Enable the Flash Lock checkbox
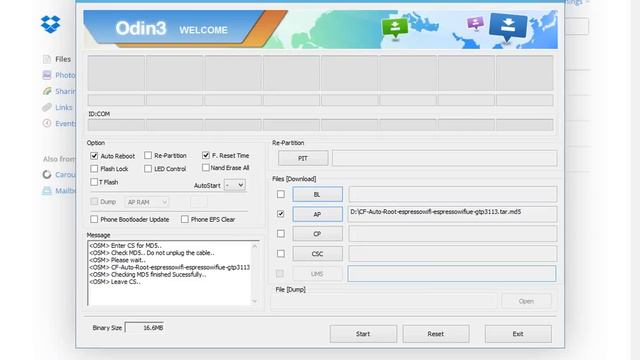Viewport: 640px width, 360px height. pyautogui.click(x=94, y=169)
